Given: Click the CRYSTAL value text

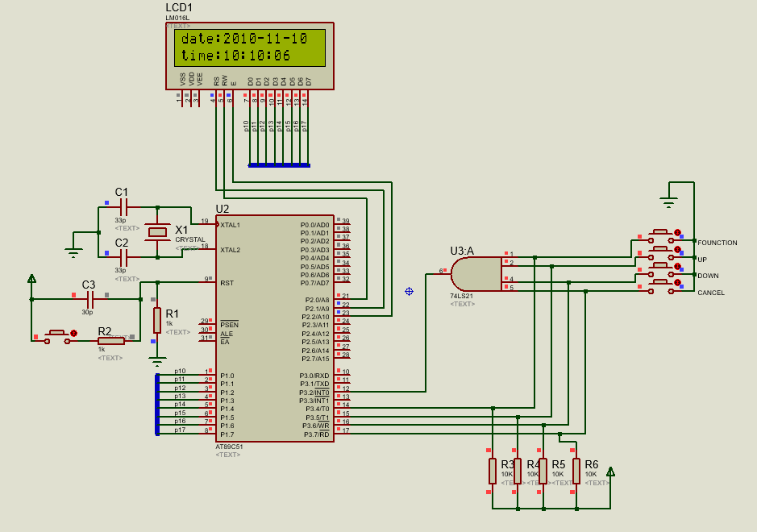Looking at the screenshot, I should click(x=190, y=239).
